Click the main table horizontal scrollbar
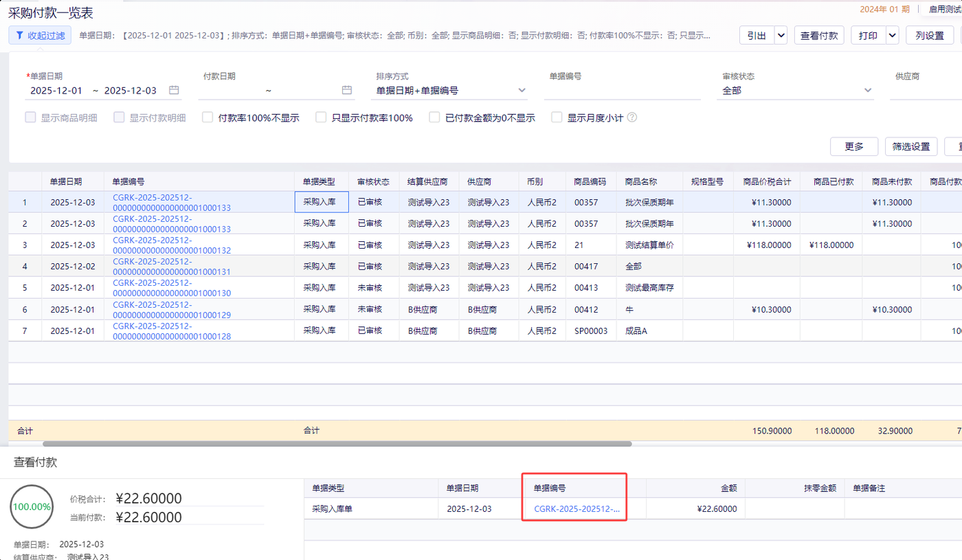The height and width of the screenshot is (560, 962). pyautogui.click(x=337, y=444)
